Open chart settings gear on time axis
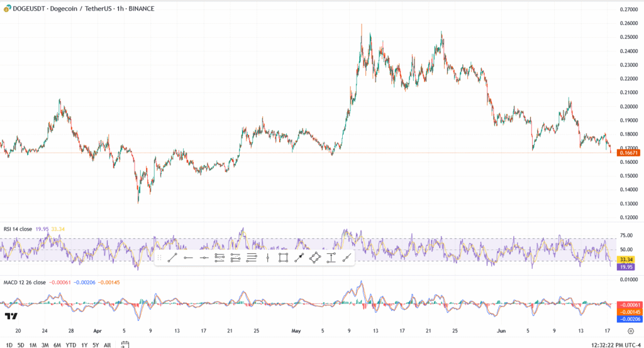644x348 pixels. pos(631,331)
